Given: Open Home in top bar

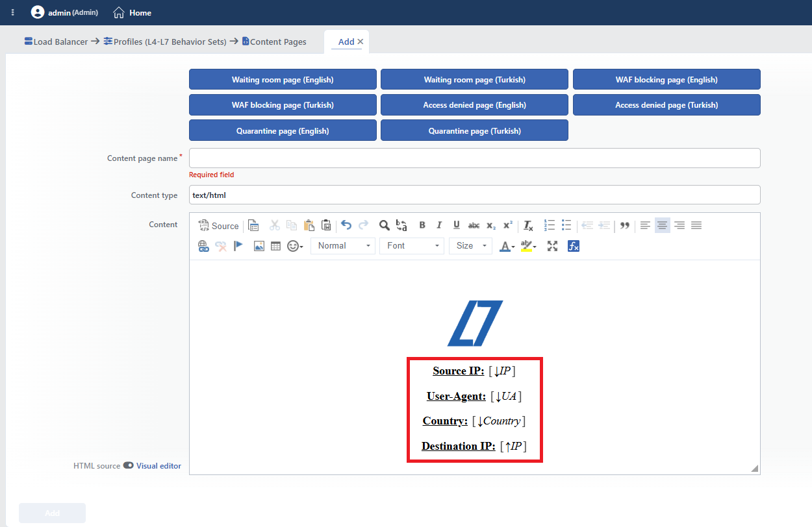Looking at the screenshot, I should [133, 12].
